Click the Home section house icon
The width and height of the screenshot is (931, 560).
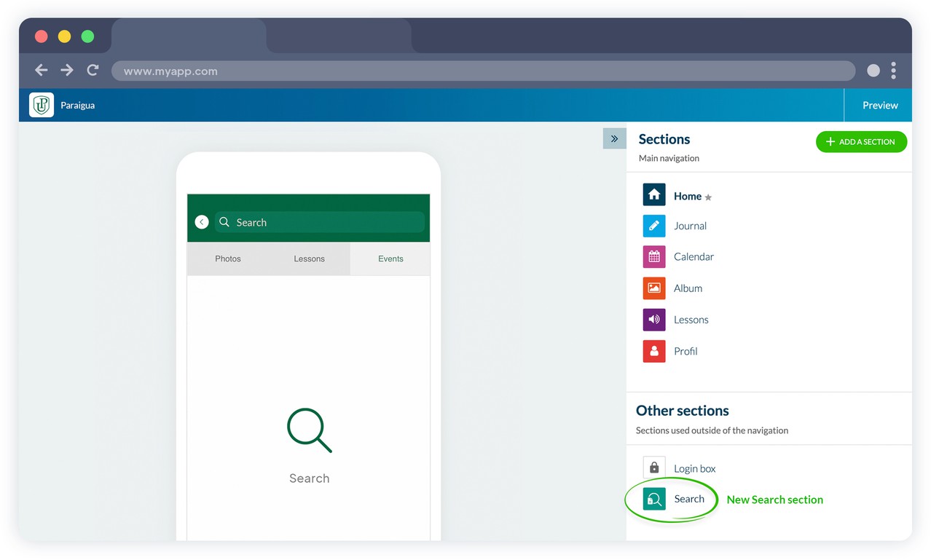click(x=653, y=195)
